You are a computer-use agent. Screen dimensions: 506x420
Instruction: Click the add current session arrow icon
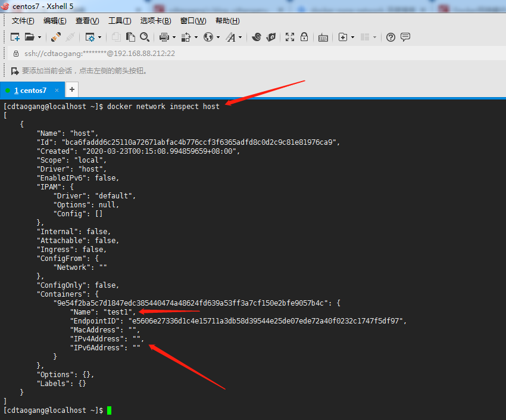(x=15, y=71)
